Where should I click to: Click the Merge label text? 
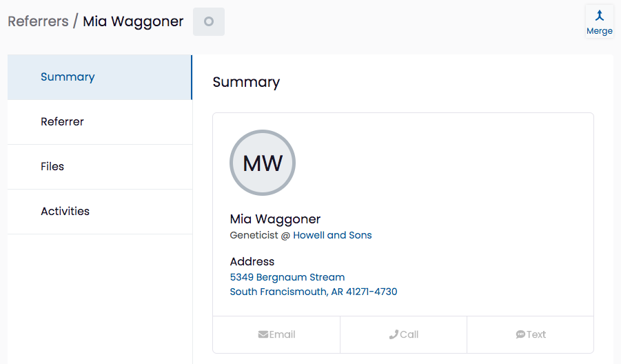click(599, 31)
